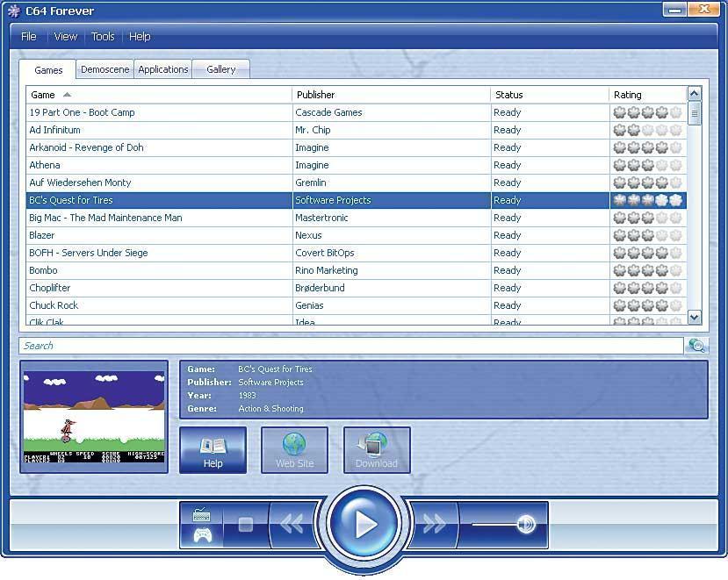The height and width of the screenshot is (580, 728).
Task: Select the keyboard input icon
Action: 201,514
